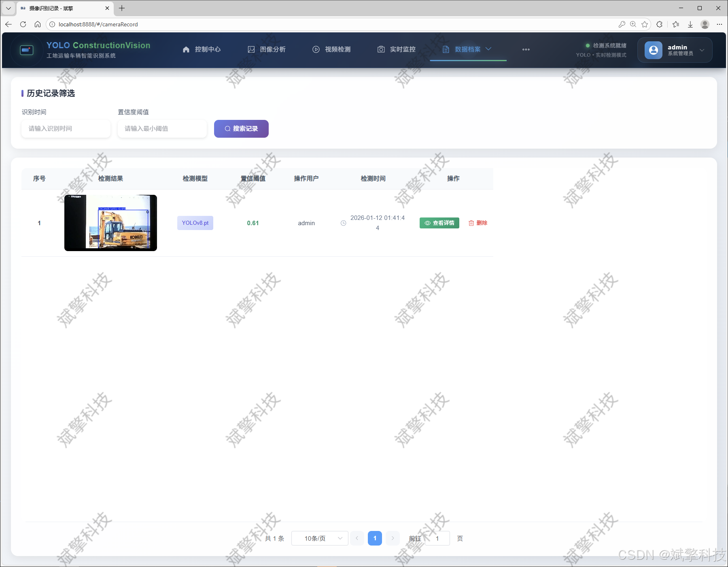Click the 搜索记录 search button

(241, 129)
